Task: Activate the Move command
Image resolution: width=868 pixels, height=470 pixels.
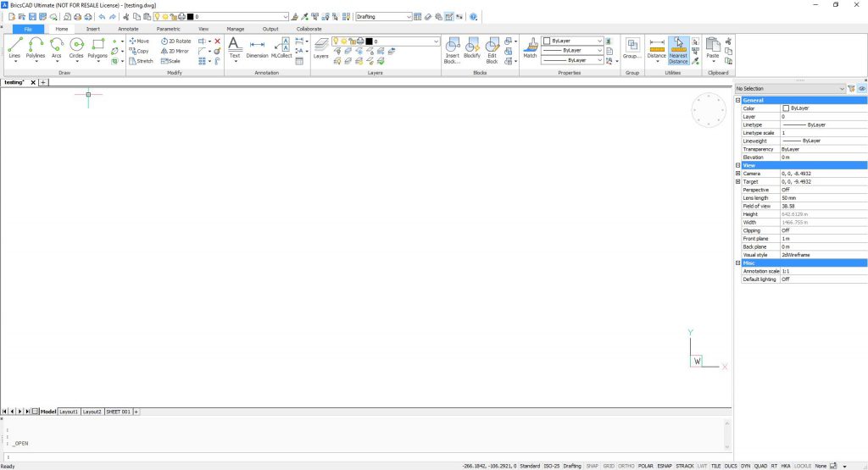Action: [x=139, y=41]
